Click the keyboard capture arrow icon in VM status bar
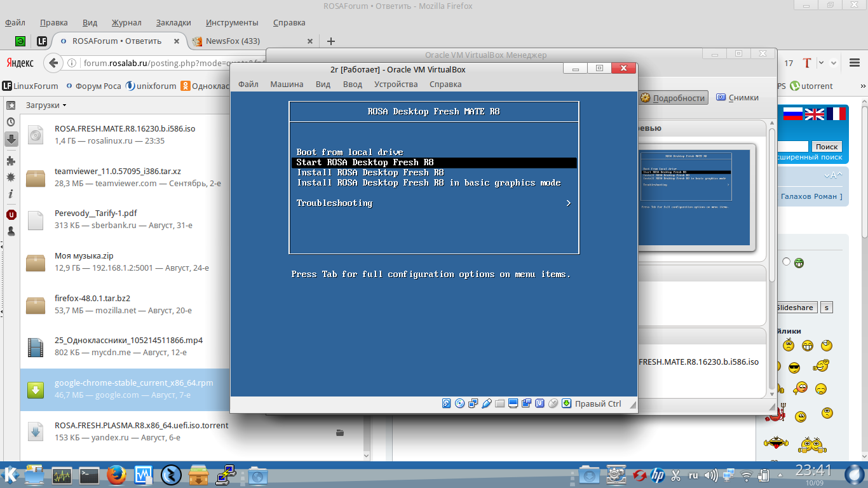Image resolution: width=868 pixels, height=488 pixels. [566, 403]
